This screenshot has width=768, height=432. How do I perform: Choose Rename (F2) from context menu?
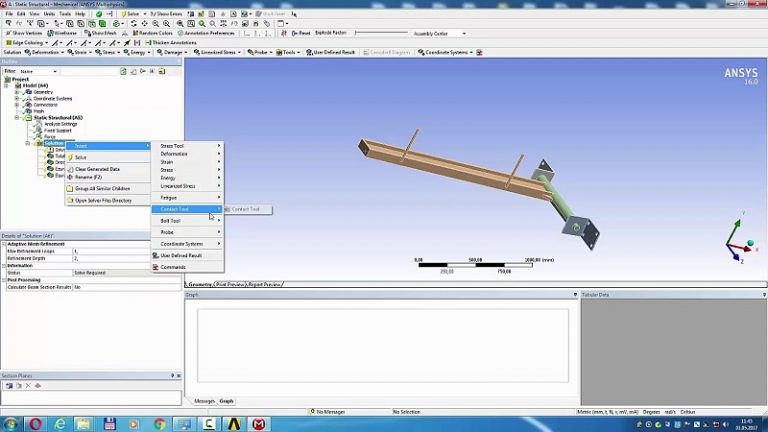108,177
